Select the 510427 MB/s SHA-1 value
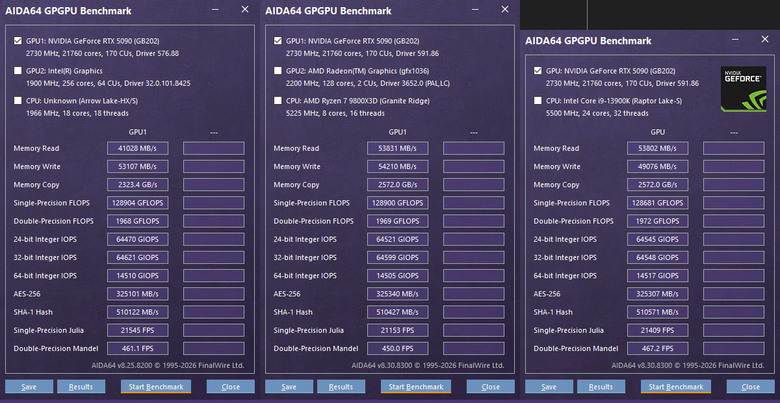Viewport: 780px width, 403px height. pos(397,312)
